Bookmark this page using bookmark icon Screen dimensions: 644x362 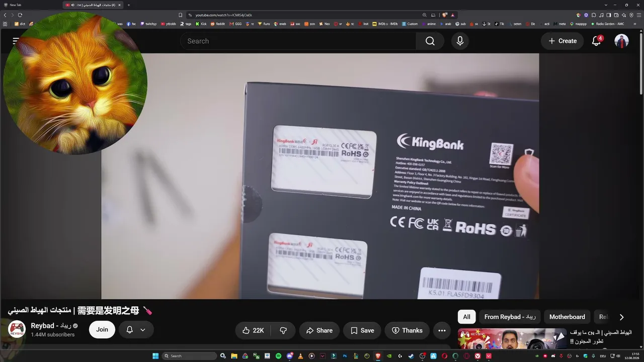pos(181,15)
